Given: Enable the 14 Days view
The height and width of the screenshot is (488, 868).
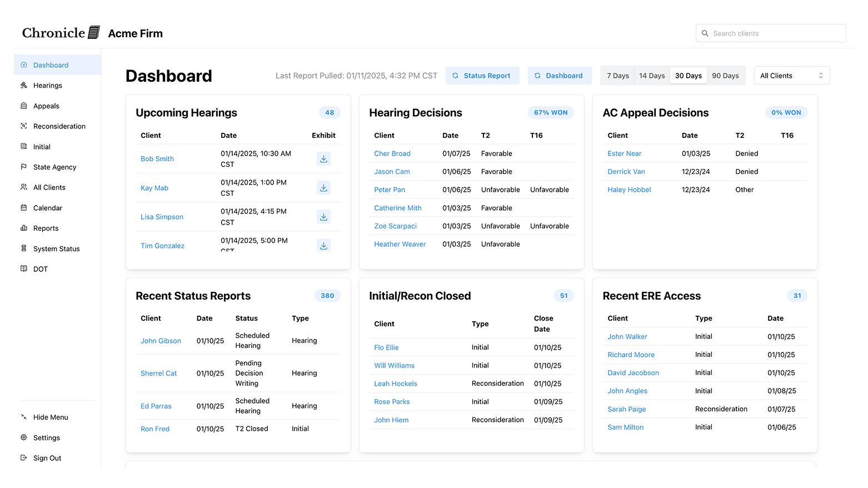Looking at the screenshot, I should click(x=651, y=75).
